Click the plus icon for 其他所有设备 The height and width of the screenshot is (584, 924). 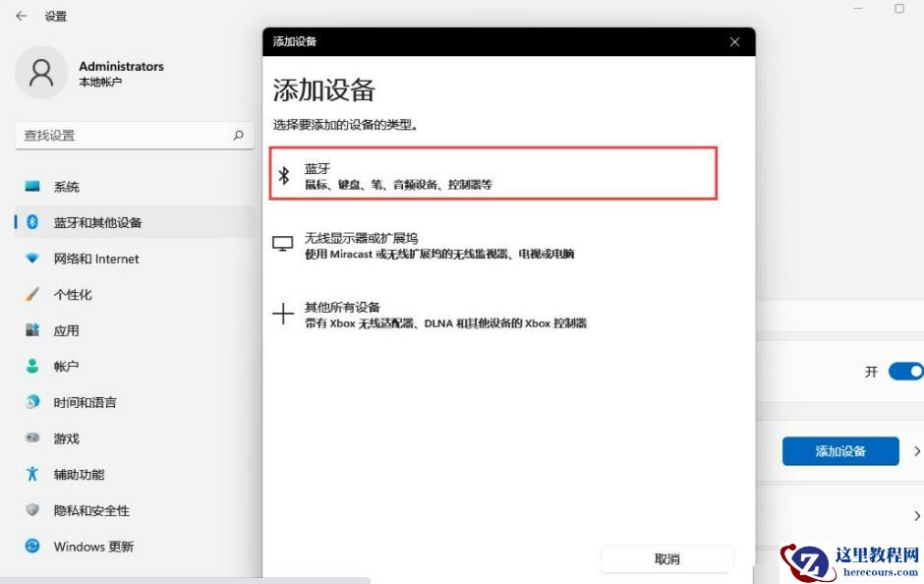[x=283, y=313]
